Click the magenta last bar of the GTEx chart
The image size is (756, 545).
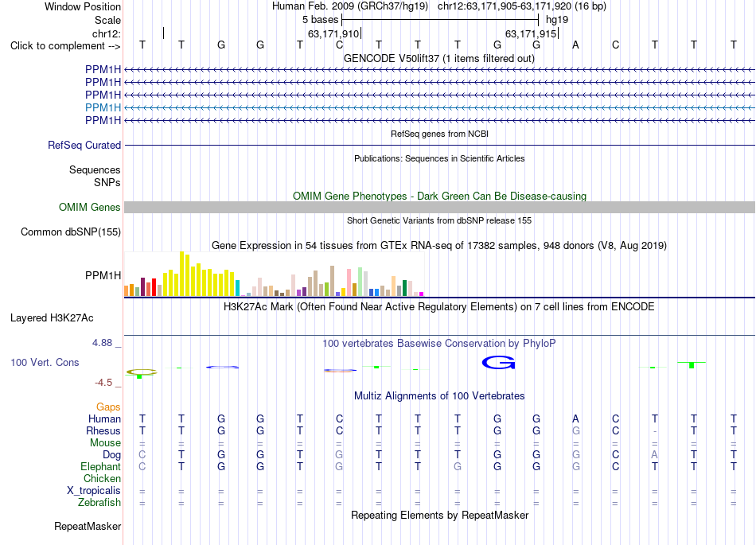pos(422,294)
